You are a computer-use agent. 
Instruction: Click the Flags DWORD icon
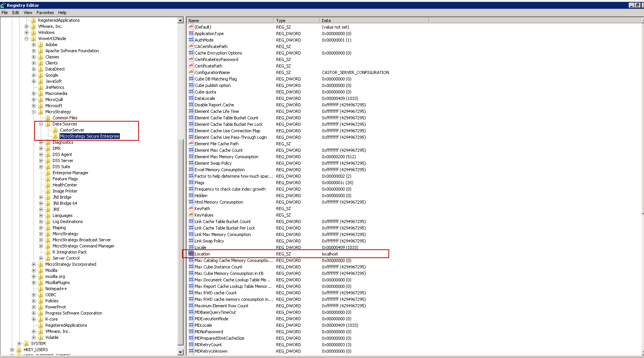tap(191, 182)
